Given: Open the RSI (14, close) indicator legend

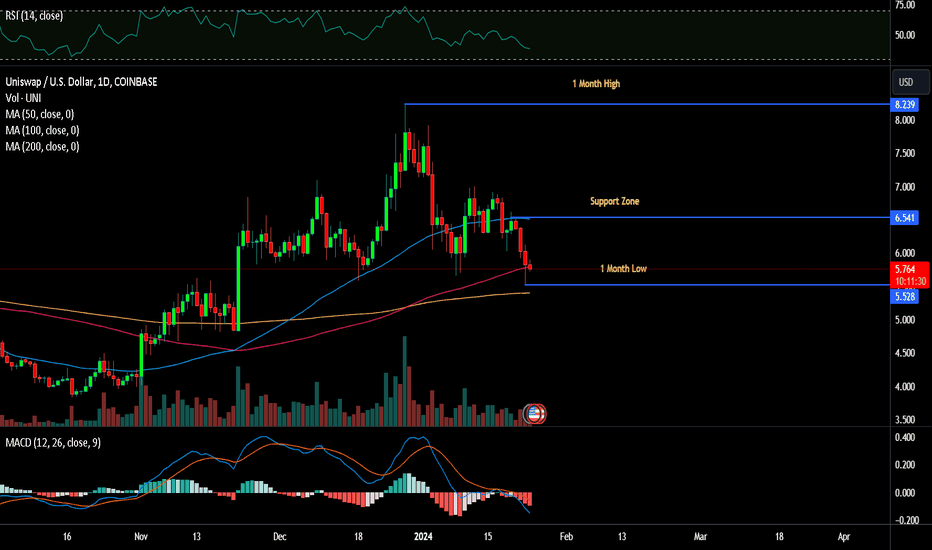Looking at the screenshot, I should point(34,16).
